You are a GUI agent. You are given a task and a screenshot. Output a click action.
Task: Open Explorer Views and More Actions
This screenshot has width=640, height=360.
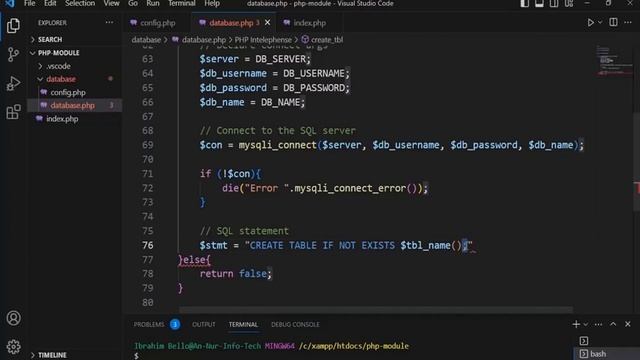(x=109, y=22)
